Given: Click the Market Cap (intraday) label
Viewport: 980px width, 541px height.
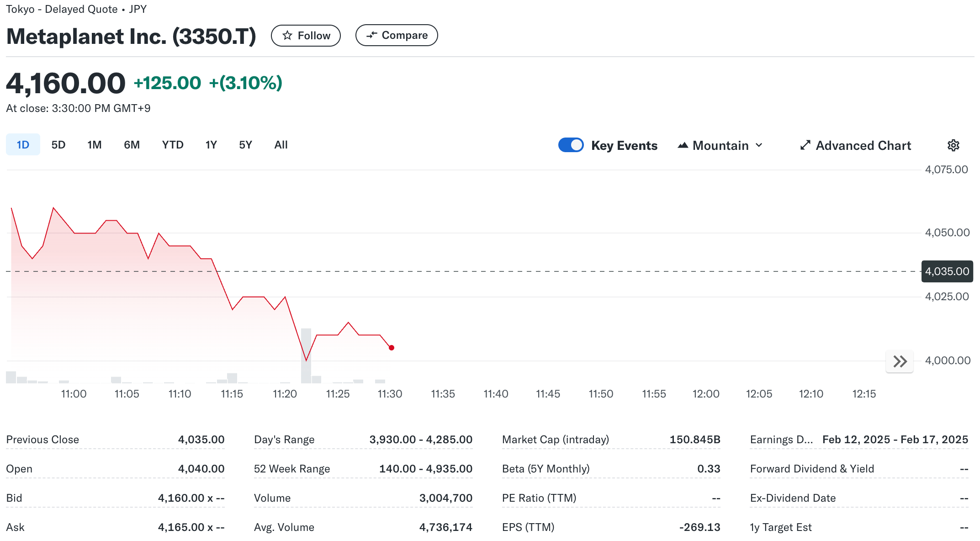Looking at the screenshot, I should (x=556, y=440).
